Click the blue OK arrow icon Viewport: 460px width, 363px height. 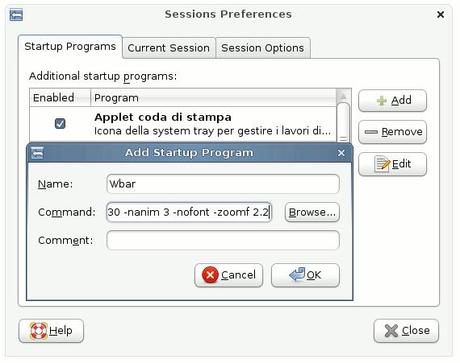[x=296, y=275]
